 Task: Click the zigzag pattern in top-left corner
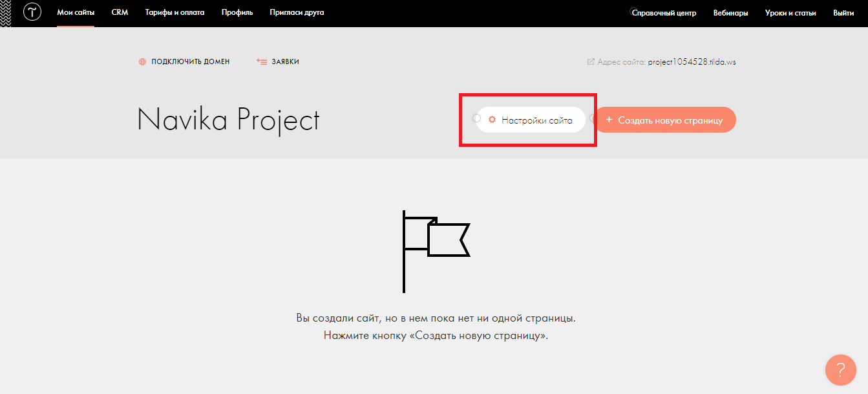click(x=6, y=13)
